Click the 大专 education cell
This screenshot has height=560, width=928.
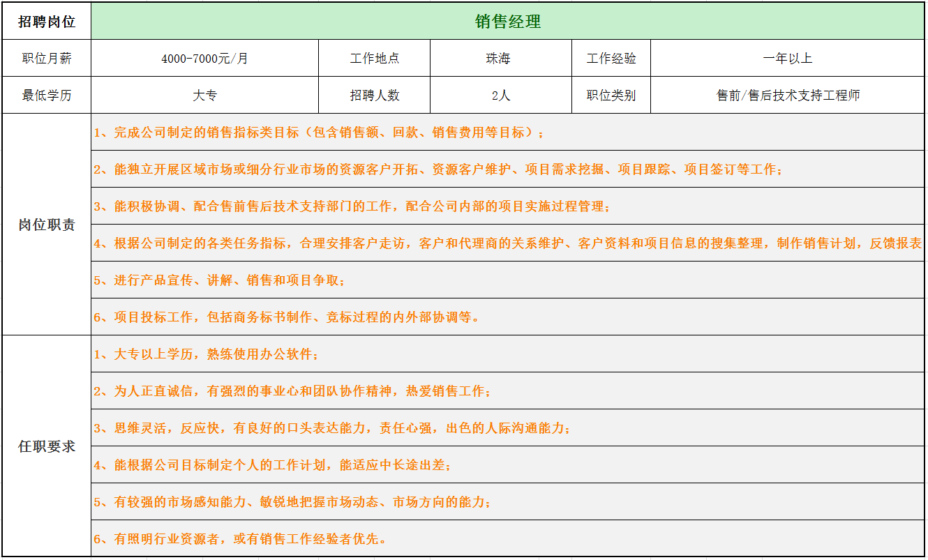tap(204, 96)
